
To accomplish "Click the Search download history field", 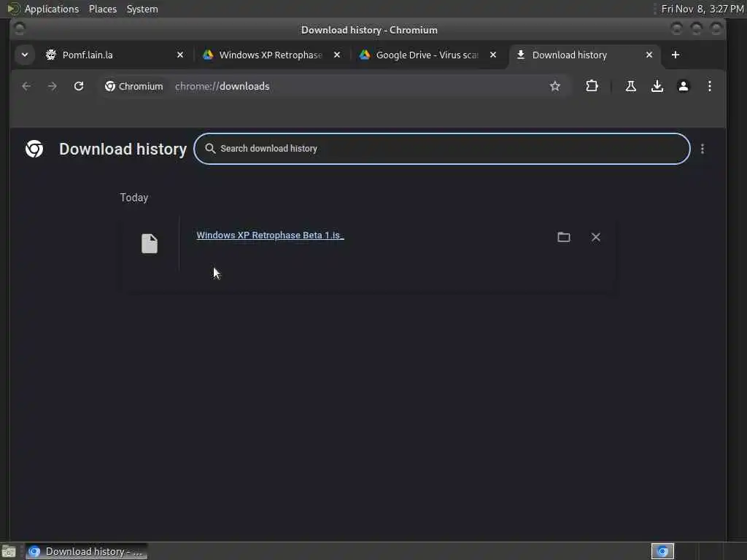I will point(441,149).
